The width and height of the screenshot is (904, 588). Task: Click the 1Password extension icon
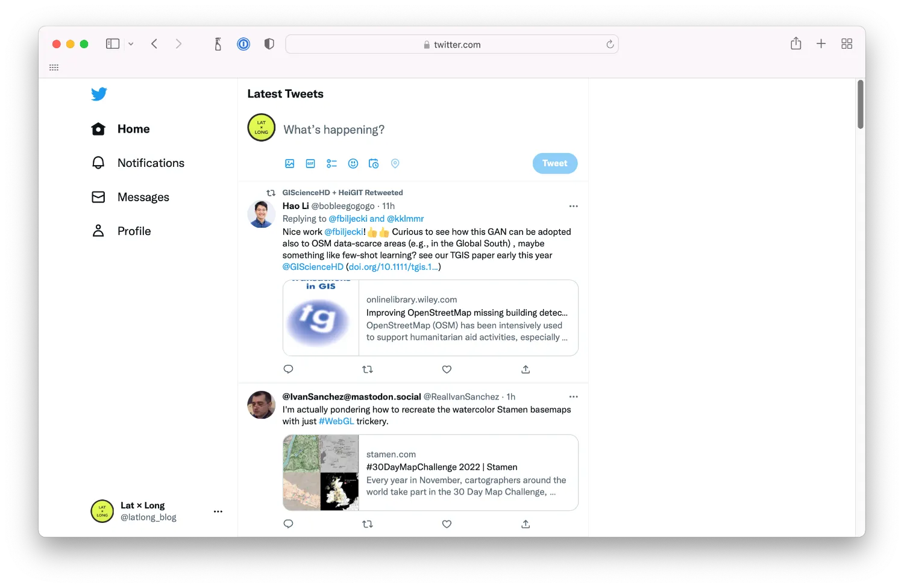tap(243, 43)
